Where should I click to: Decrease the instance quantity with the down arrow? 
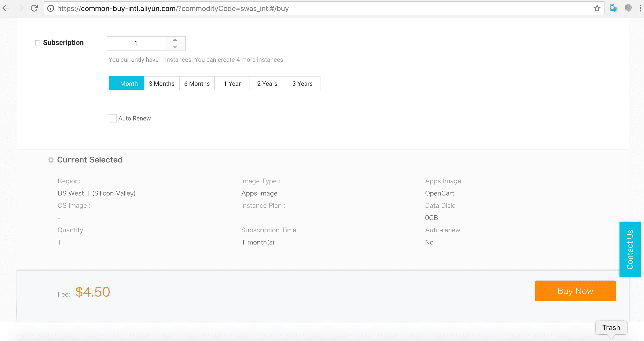point(175,47)
